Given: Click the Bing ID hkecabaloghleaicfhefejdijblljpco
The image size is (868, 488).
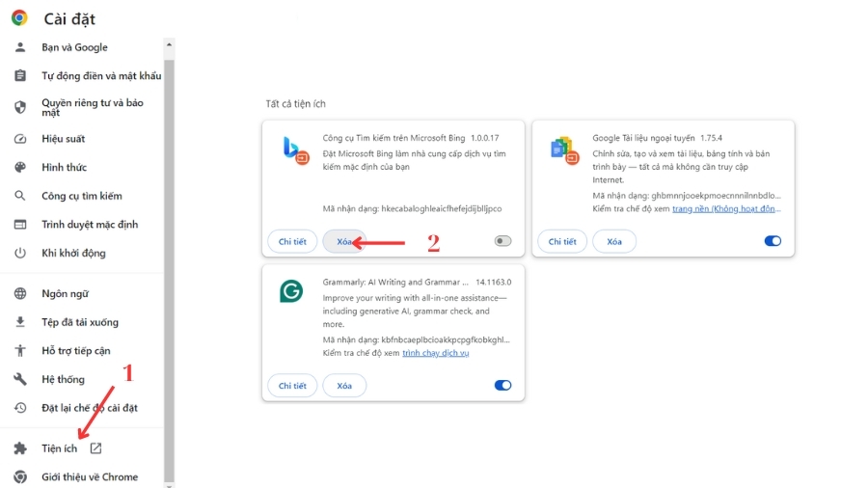Looking at the screenshot, I should (x=441, y=208).
